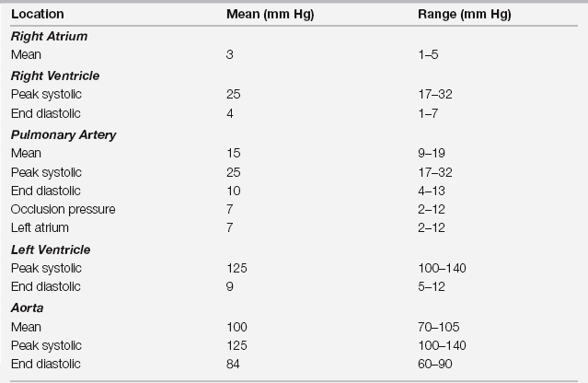The width and height of the screenshot is (588, 383).
Task: Click the Aorta end diastolic value 84
Action: click(233, 365)
